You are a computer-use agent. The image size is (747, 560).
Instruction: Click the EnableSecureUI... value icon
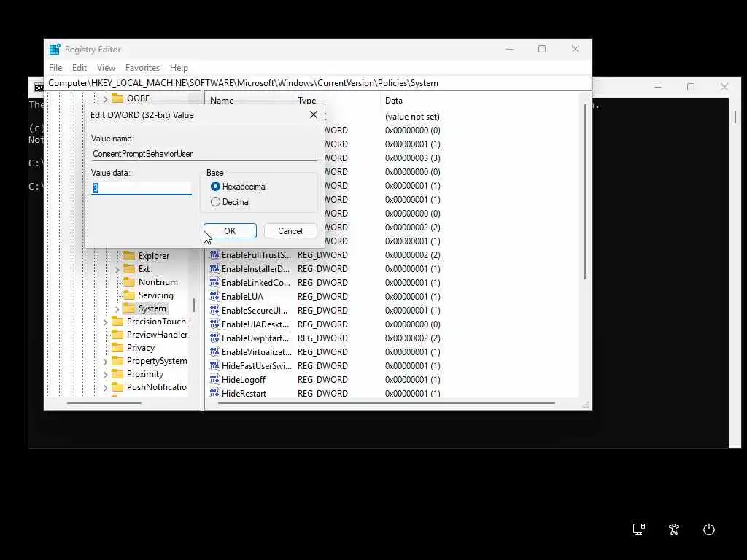point(214,310)
